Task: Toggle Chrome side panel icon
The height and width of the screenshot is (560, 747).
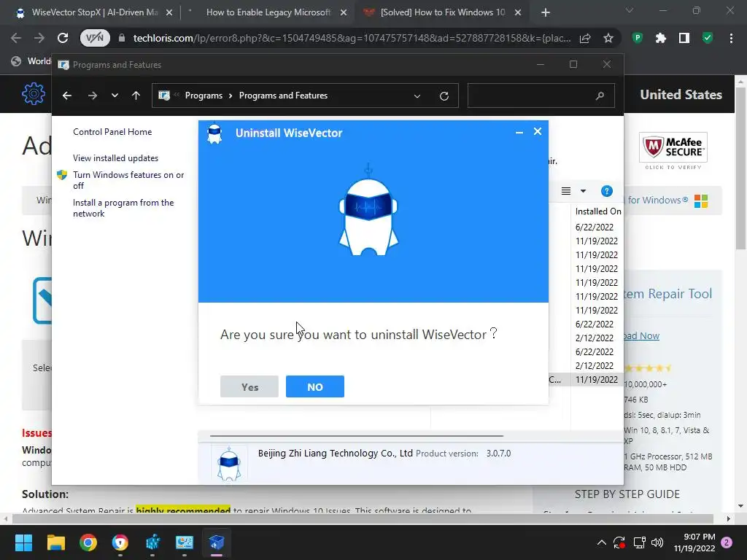Action: [684, 38]
